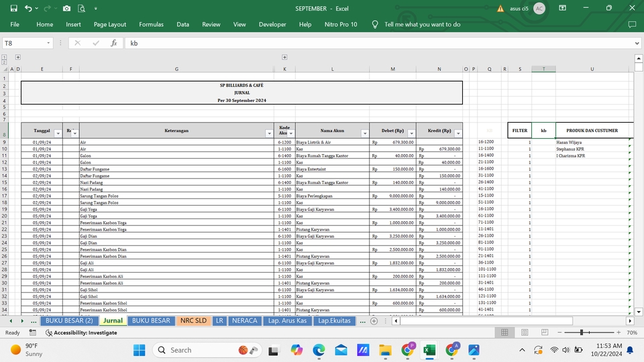644x362 pixels.
Task: Click the zoom in plus button
Action: click(619, 333)
